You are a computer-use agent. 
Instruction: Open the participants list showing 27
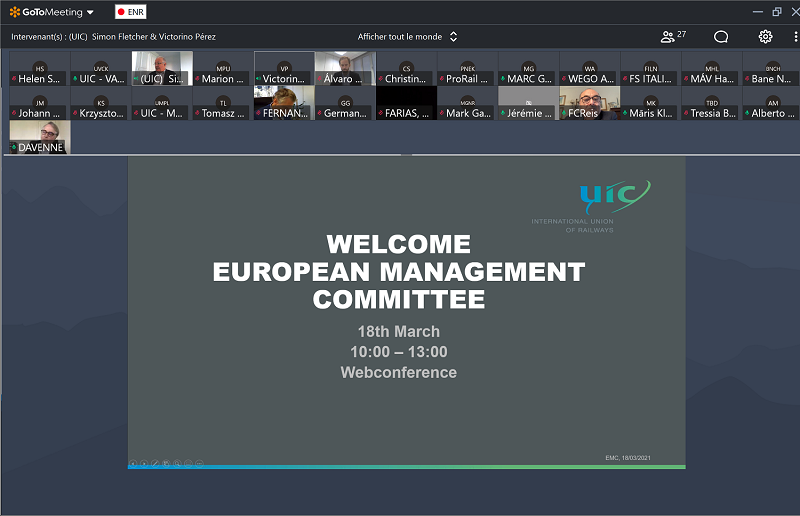(673, 36)
